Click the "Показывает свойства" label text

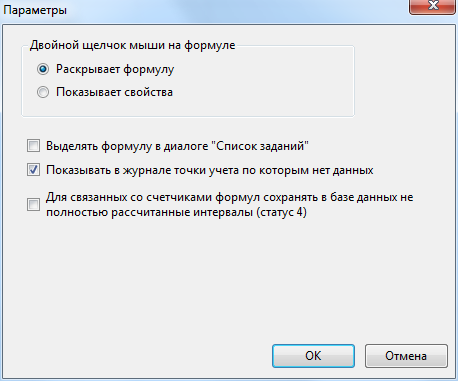click(x=114, y=92)
